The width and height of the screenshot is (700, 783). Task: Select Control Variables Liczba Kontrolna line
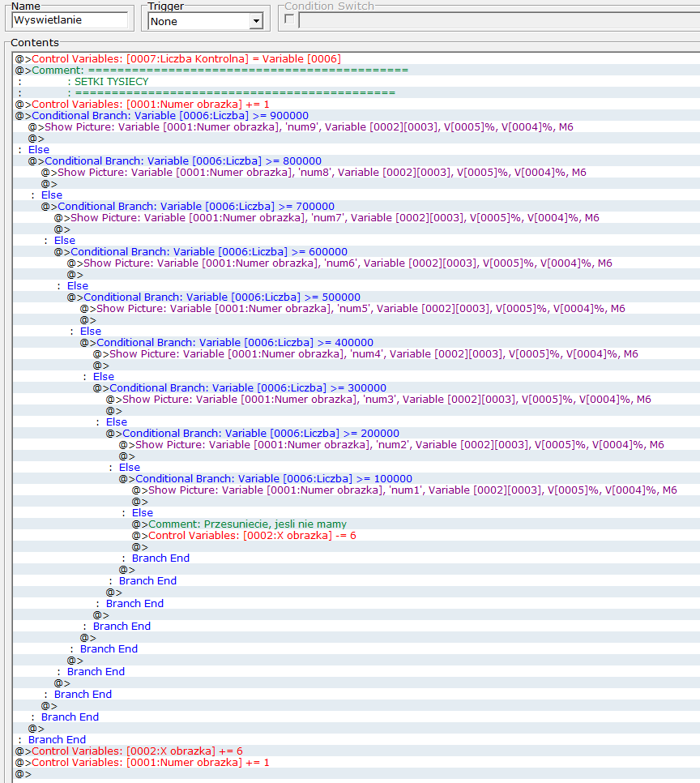click(x=178, y=59)
